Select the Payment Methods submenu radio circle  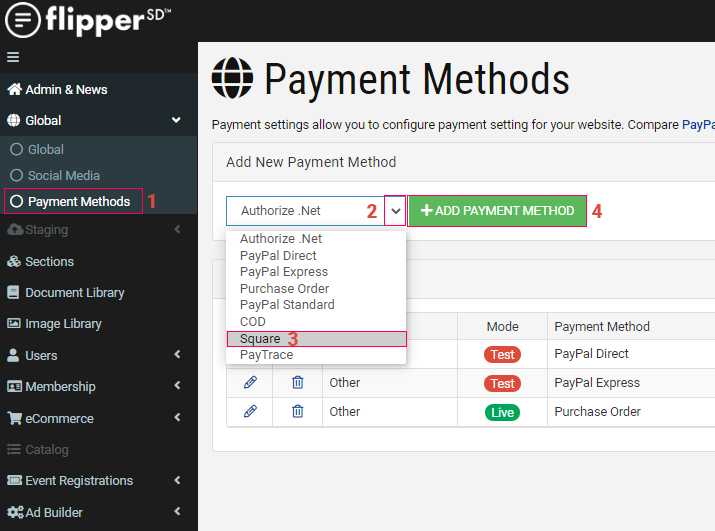16,201
